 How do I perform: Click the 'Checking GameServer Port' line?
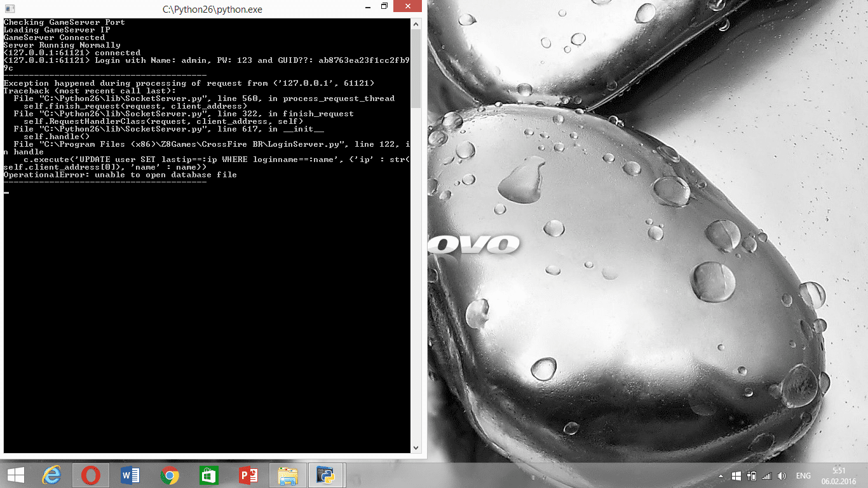64,22
